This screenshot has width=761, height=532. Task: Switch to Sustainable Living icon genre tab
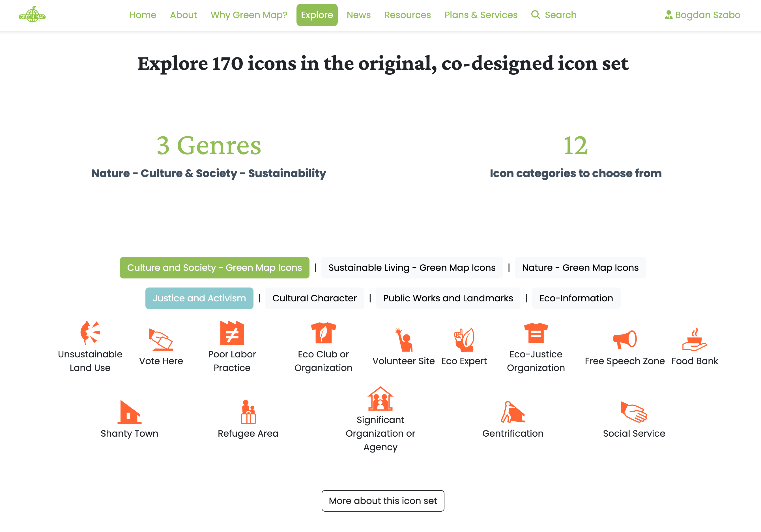tap(412, 267)
